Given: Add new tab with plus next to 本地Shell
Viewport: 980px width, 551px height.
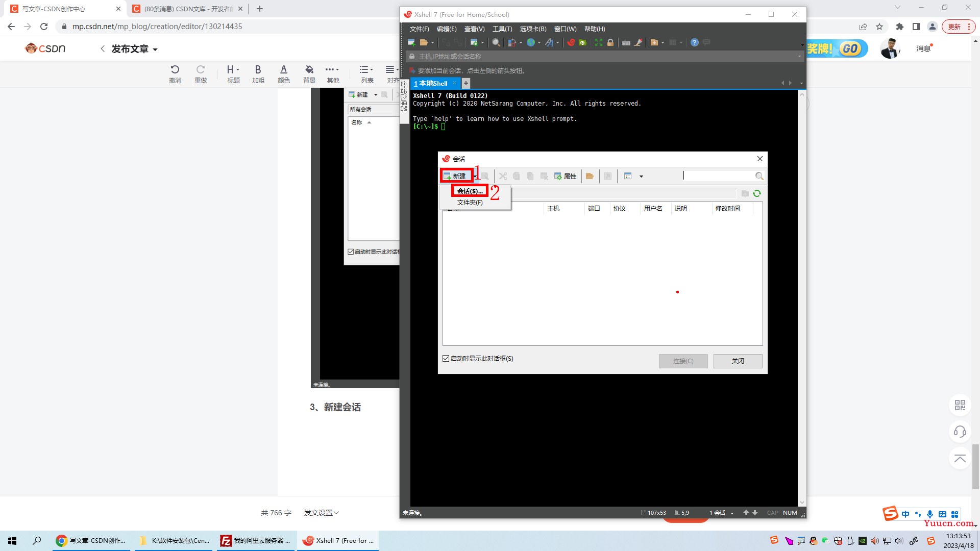Looking at the screenshot, I should (x=466, y=83).
